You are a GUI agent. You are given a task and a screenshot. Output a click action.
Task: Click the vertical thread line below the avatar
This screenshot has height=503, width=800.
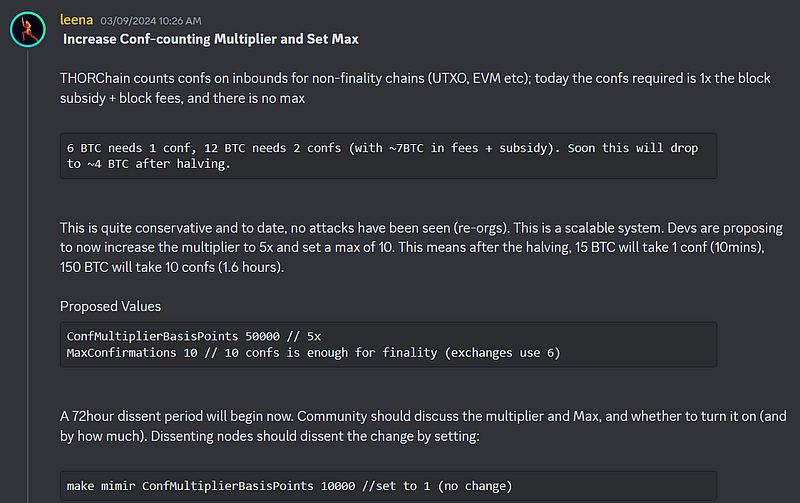[x=28, y=275]
